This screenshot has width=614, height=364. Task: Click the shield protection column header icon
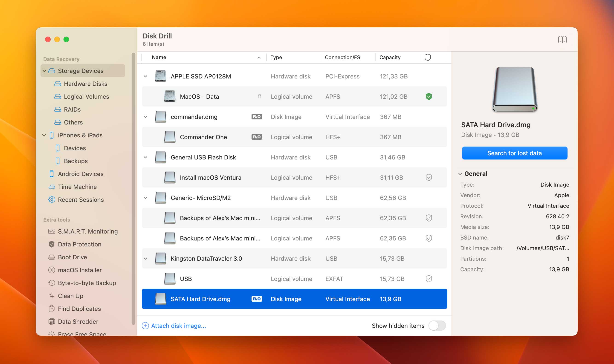[428, 57]
